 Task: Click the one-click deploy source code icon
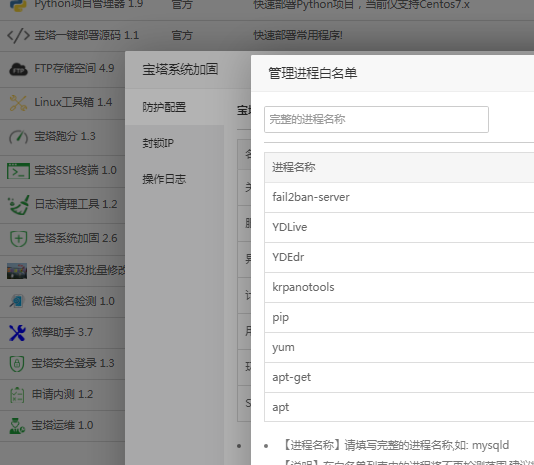tap(18, 35)
